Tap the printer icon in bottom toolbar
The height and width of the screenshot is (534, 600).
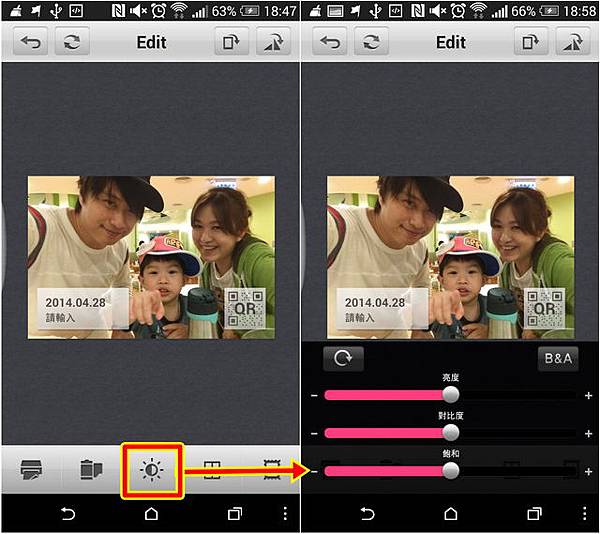pyautogui.click(x=31, y=469)
